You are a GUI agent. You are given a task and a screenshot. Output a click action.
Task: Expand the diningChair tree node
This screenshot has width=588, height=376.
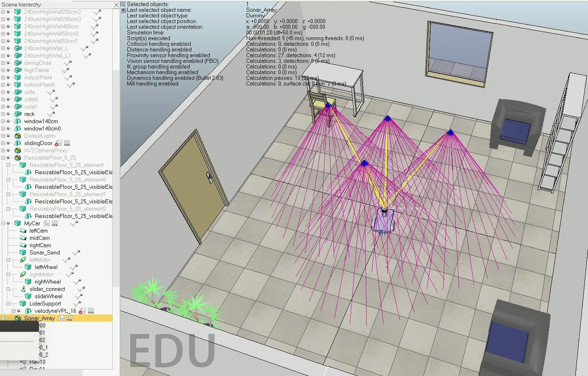(3, 63)
